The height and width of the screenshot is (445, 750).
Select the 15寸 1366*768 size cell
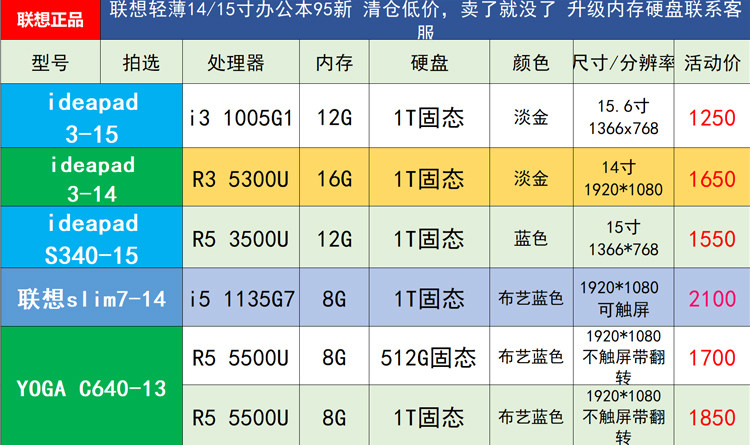pos(624,237)
